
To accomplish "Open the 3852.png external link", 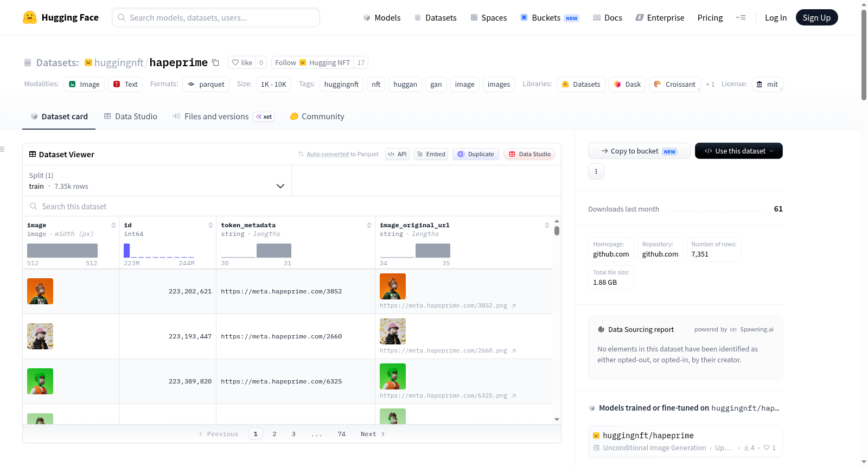I will (448, 305).
